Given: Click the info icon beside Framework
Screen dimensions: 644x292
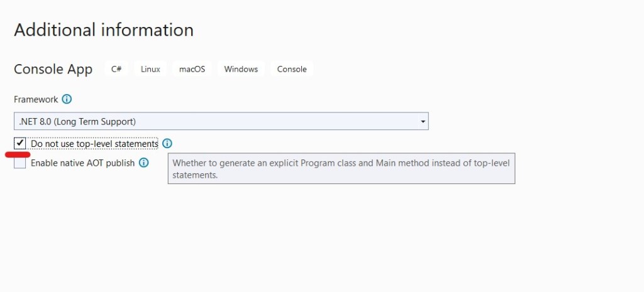Looking at the screenshot, I should coord(67,99).
